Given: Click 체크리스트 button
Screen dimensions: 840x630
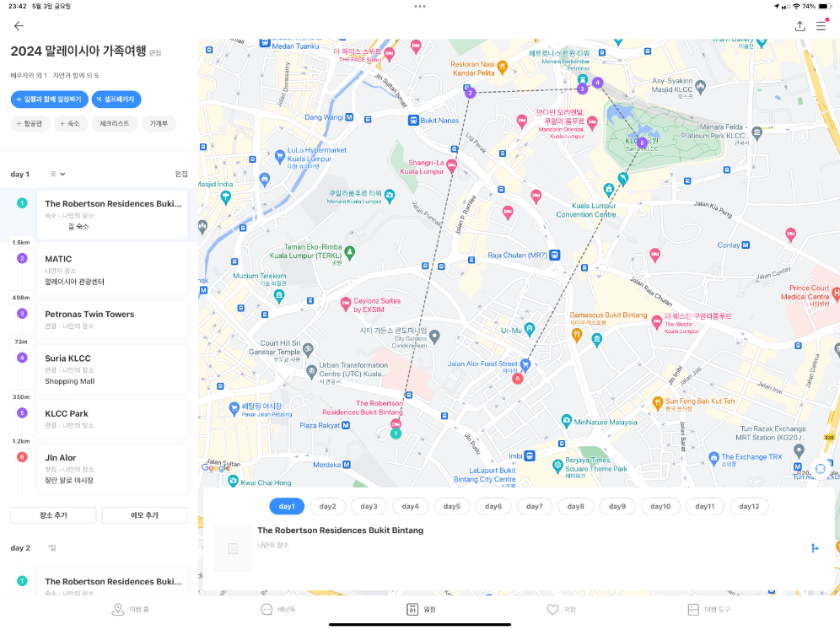Looking at the screenshot, I should coord(115,124).
